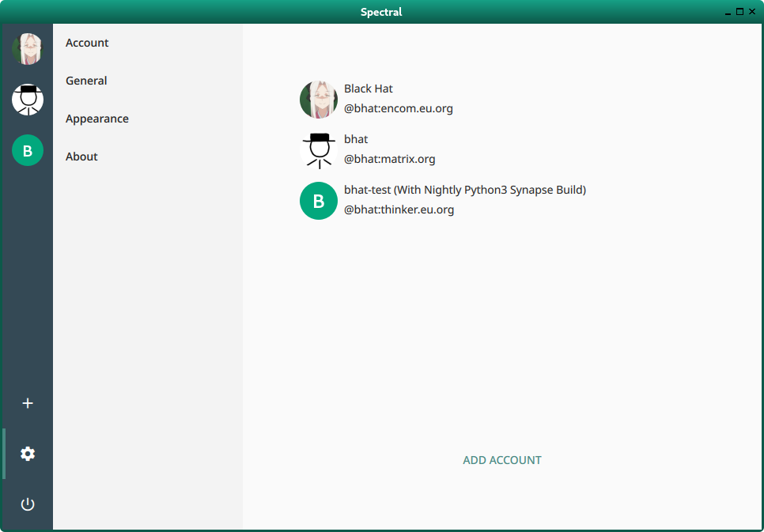The image size is (764, 532).
Task: Select the green B avatar in sidebar
Action: click(x=28, y=150)
